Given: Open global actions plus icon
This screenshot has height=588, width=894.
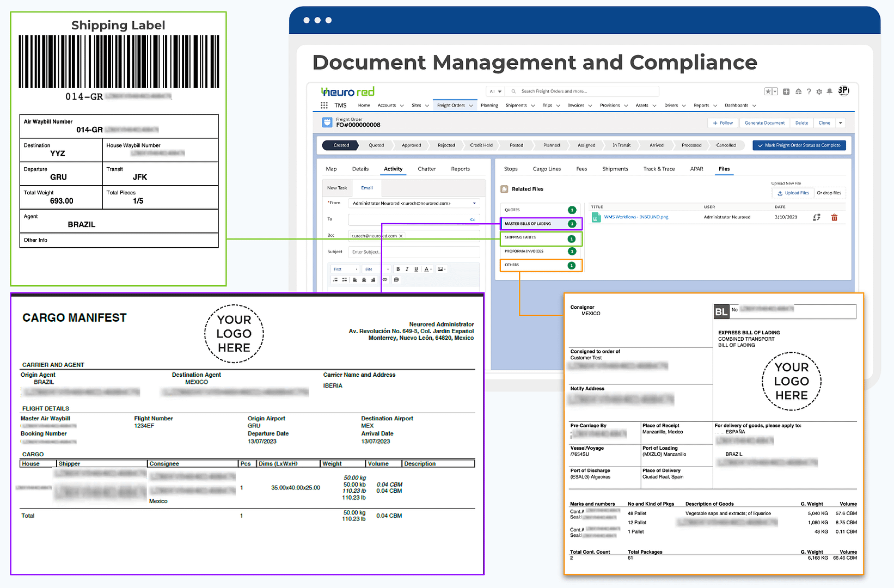Looking at the screenshot, I should click(x=786, y=91).
